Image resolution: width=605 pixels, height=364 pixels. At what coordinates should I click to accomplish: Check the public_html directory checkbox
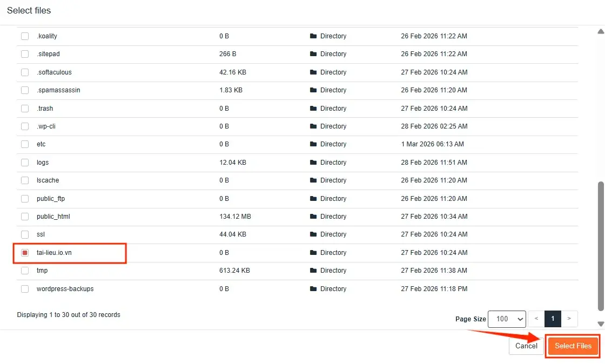(25, 217)
